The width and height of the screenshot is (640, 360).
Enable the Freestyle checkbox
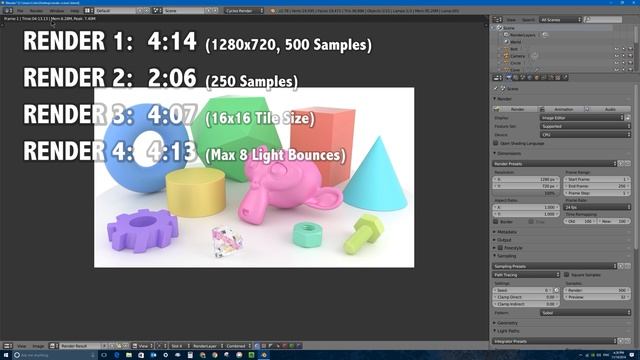pos(500,248)
